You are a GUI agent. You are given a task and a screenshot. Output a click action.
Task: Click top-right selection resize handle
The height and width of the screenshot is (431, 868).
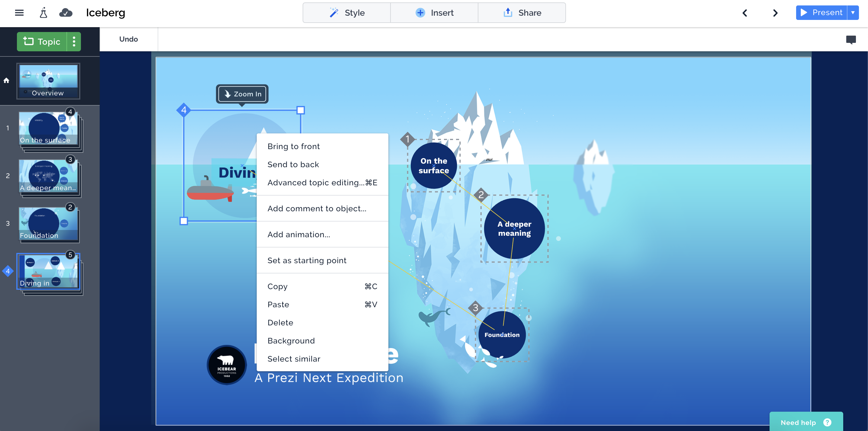coord(301,110)
